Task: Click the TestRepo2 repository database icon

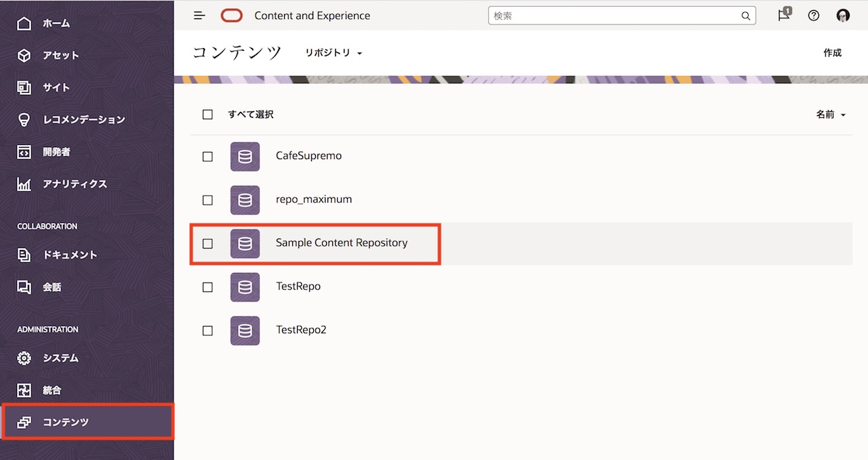Action: (x=245, y=331)
